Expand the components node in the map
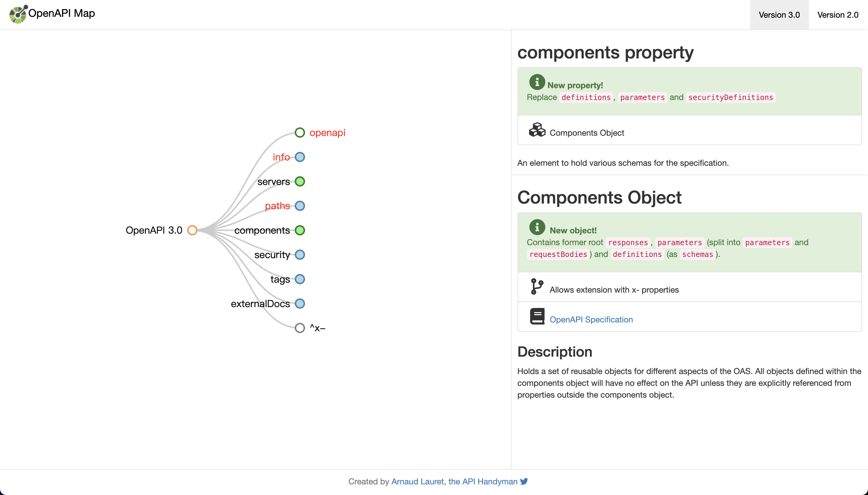The width and height of the screenshot is (868, 495). pos(300,230)
